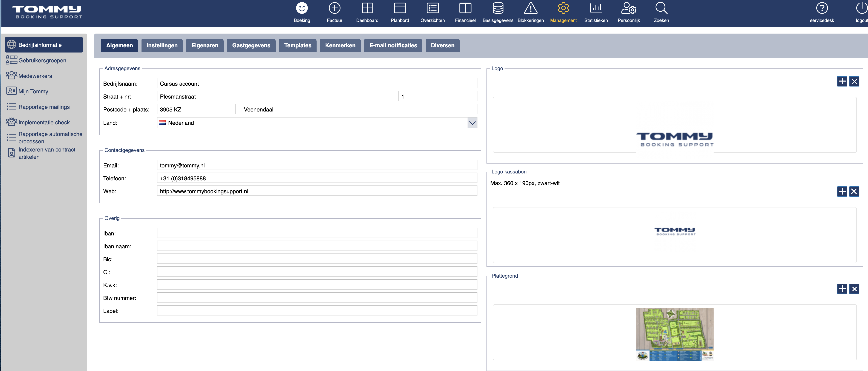Open Implementatie check in the sidebar
The width and height of the screenshot is (868, 371).
(x=44, y=122)
